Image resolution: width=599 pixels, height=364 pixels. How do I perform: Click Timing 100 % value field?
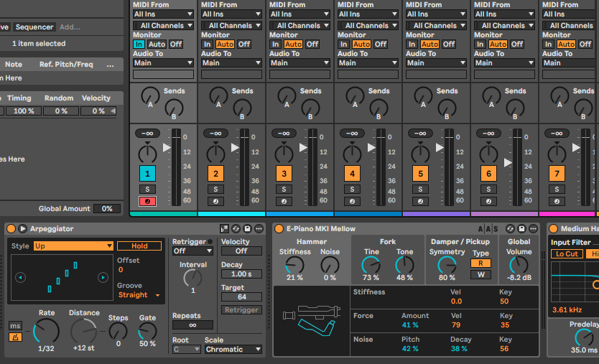24,111
